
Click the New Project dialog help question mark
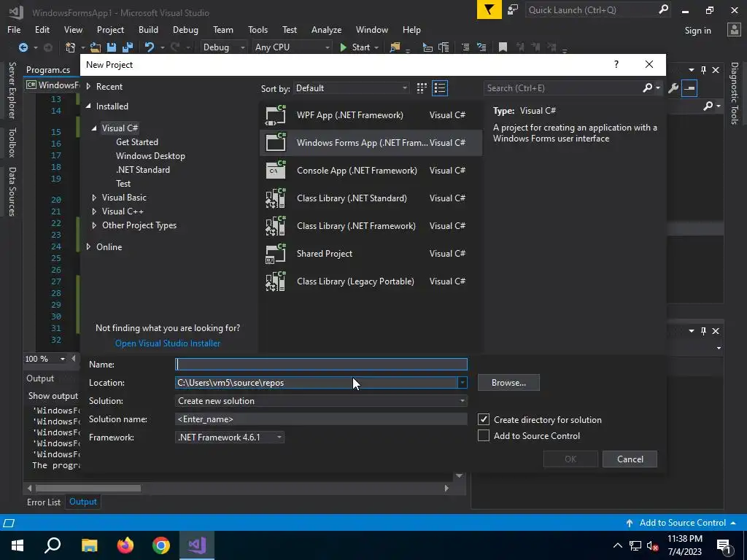(x=616, y=64)
